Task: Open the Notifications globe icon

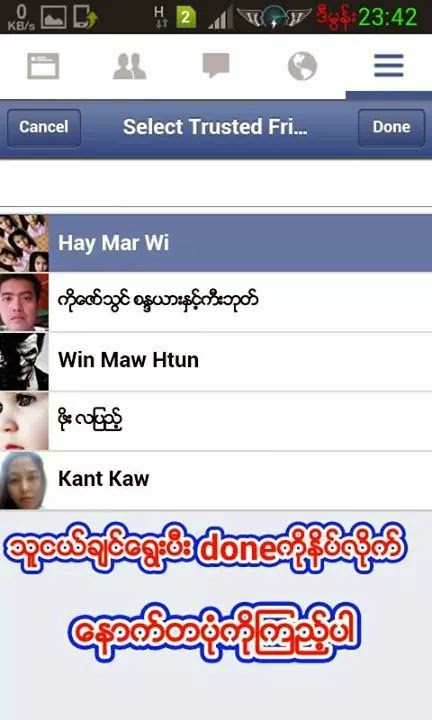Action: 302,66
